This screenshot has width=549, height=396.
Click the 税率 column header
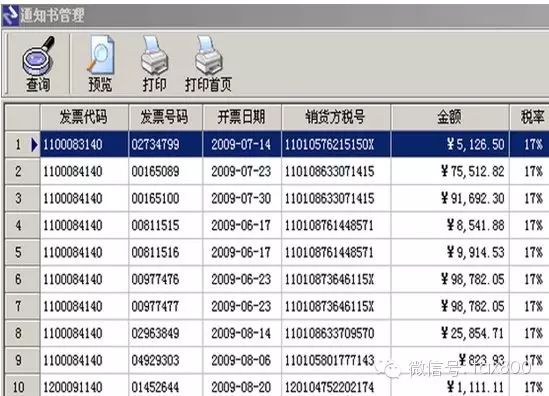click(529, 117)
